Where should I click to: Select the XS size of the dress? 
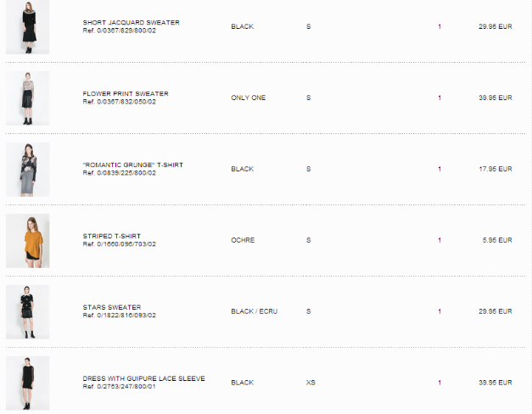click(311, 383)
